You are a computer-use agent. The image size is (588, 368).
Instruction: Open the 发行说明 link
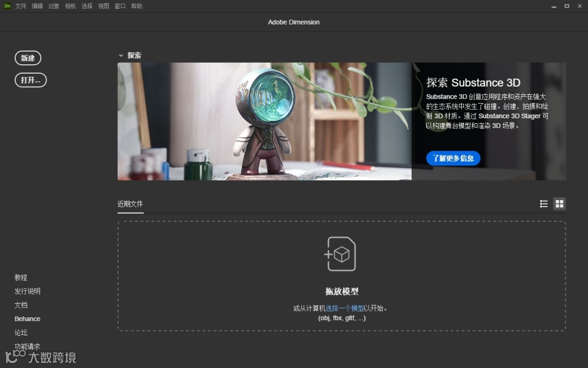pyautogui.click(x=27, y=291)
